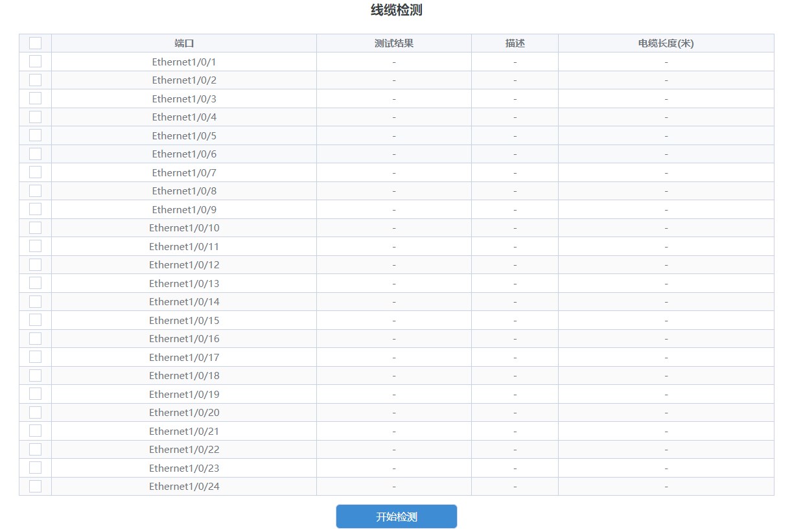
Task: Enable the checkbox for Ethernet1/0/5
Action: pos(35,135)
